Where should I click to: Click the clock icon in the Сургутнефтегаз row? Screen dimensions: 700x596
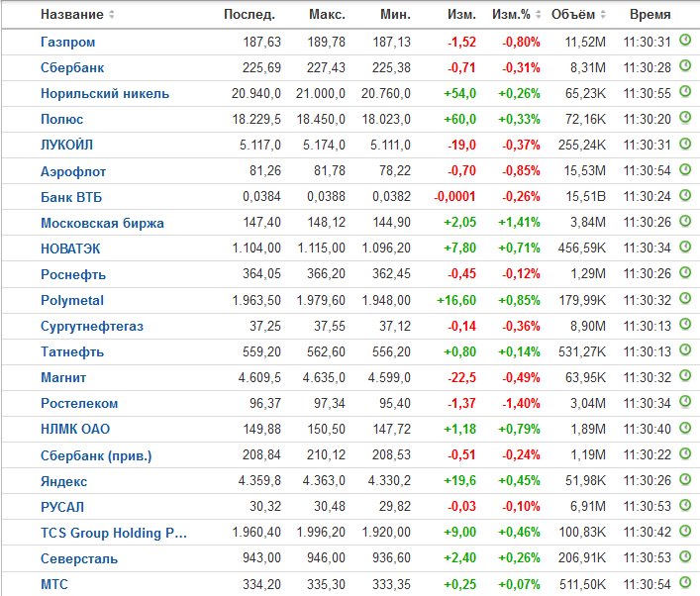[685, 324]
